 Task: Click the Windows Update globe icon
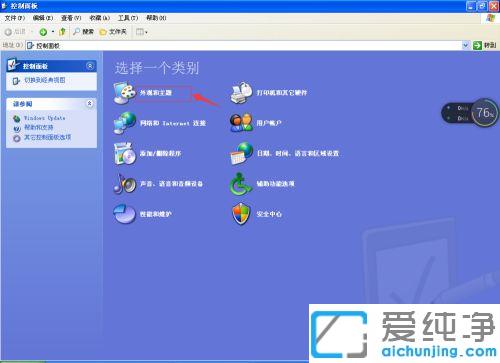(x=17, y=118)
